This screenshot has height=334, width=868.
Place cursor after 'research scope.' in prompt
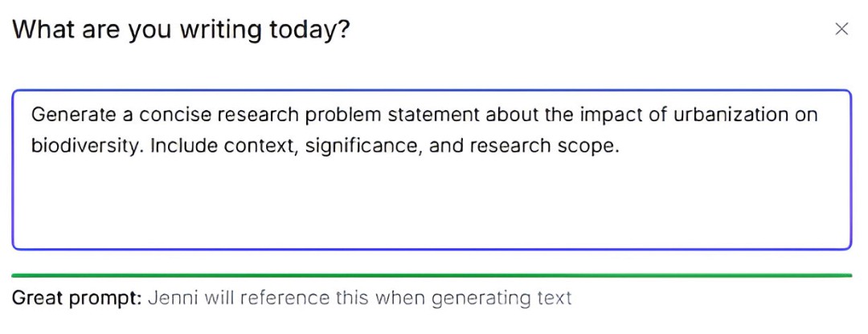tap(618, 146)
